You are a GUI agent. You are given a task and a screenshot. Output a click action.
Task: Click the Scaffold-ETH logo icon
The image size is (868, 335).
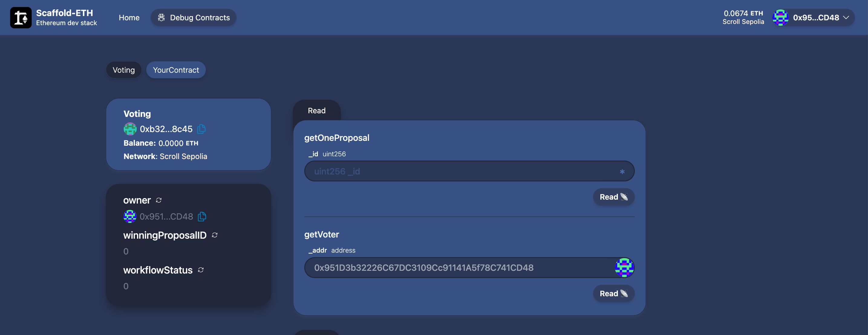coord(21,17)
